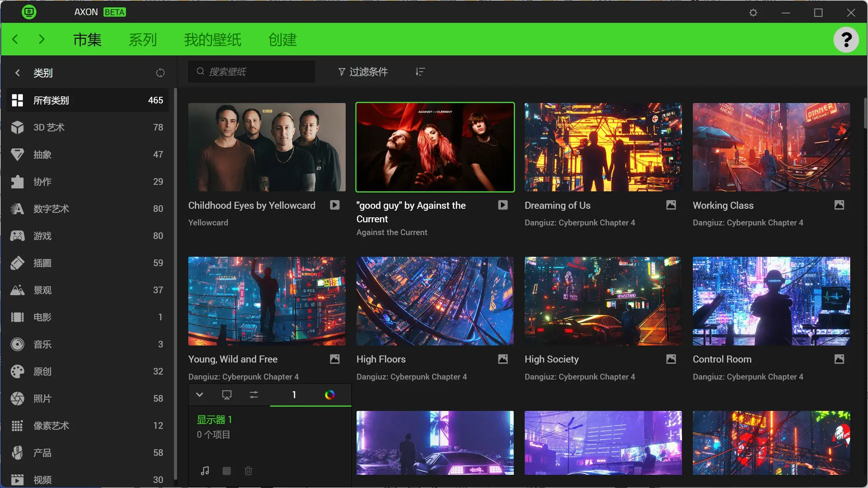Select display number 1 tab

click(294, 395)
